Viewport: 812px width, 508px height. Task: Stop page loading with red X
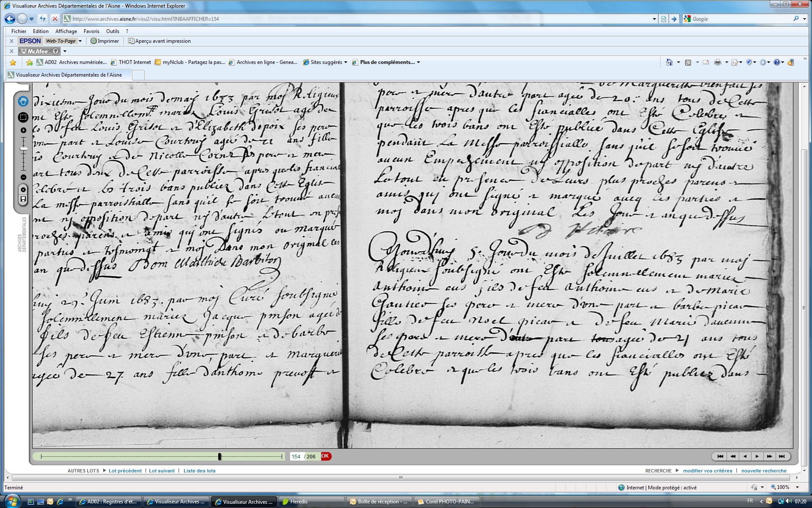(55, 19)
